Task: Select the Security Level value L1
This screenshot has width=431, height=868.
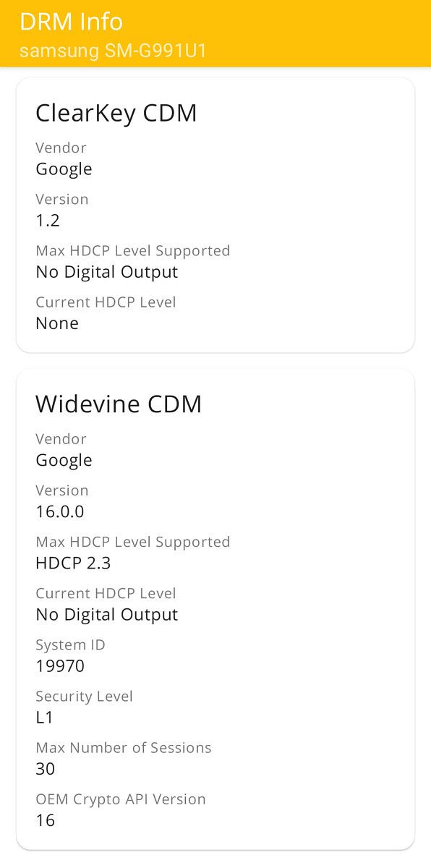Action: coord(45,717)
